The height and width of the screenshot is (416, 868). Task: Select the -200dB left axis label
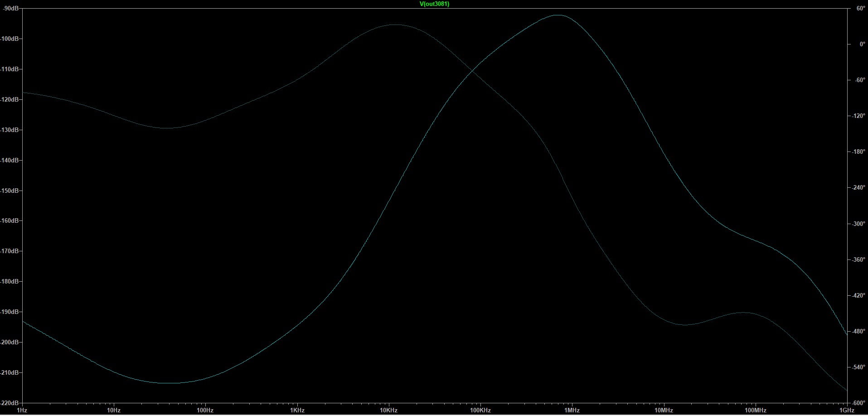(x=9, y=343)
